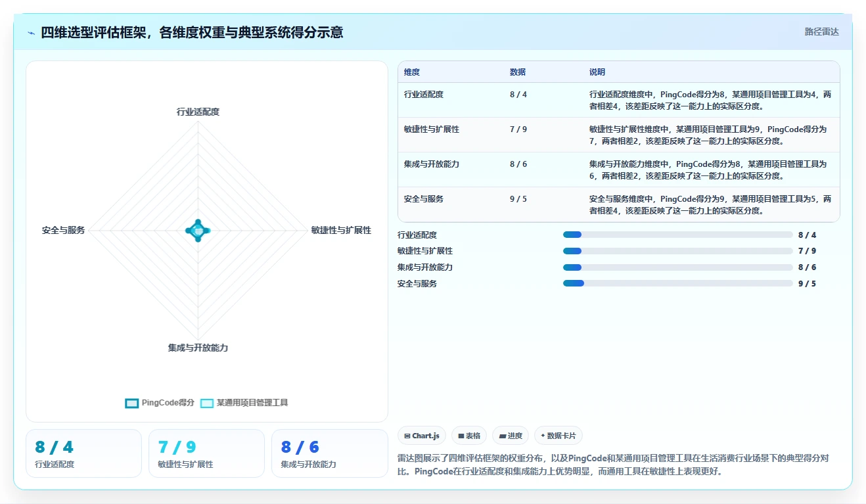
Task: Select the Chart.js tag
Action: click(422, 436)
